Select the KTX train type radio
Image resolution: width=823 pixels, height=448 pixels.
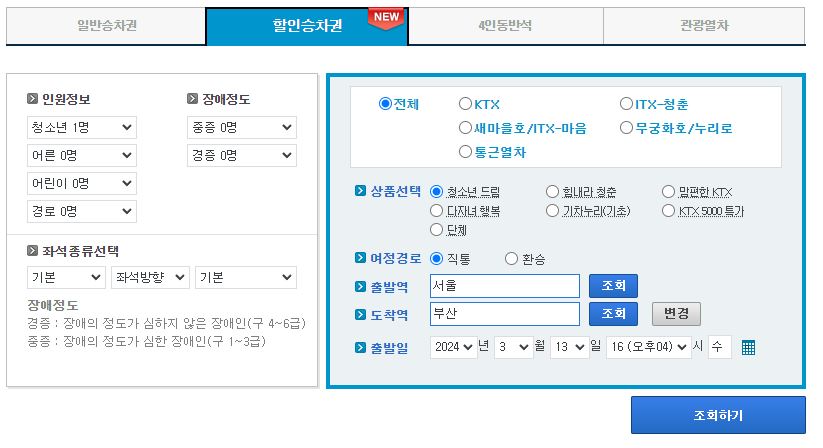click(465, 103)
